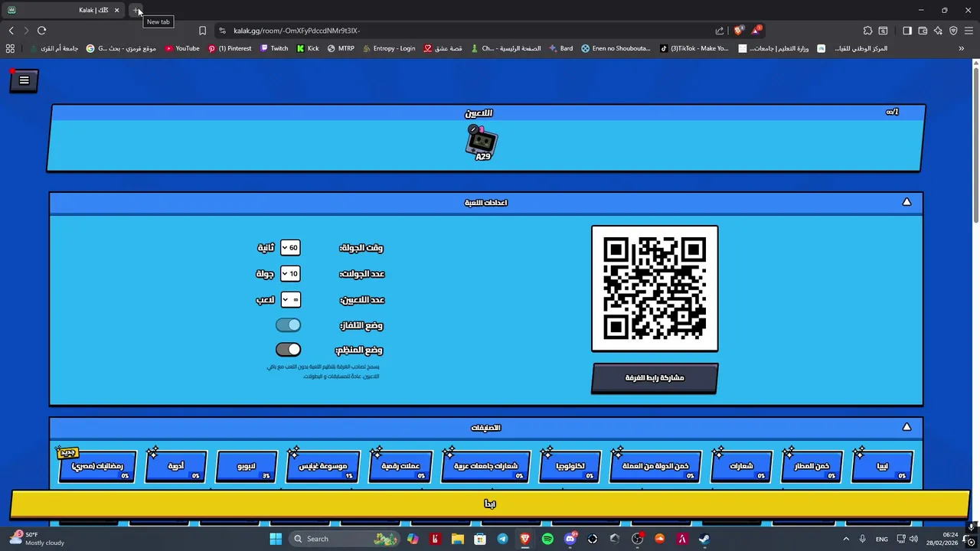Open the Twitch bookmark
Image resolution: width=980 pixels, height=551 pixels.
point(274,48)
